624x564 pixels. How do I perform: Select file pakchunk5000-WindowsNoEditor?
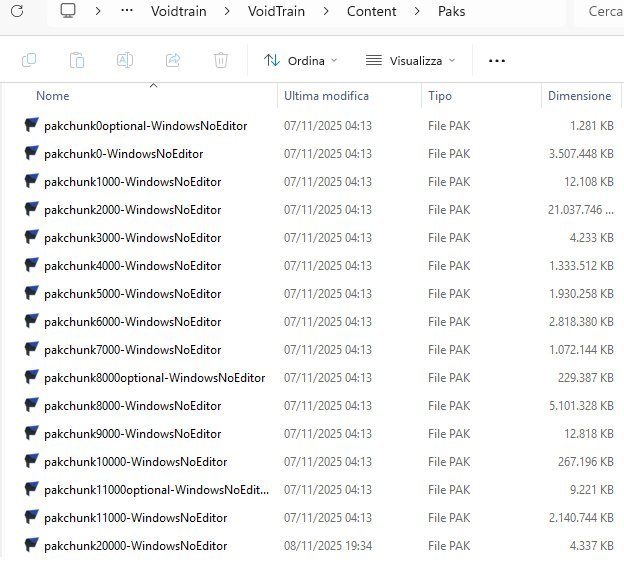[x=133, y=293]
